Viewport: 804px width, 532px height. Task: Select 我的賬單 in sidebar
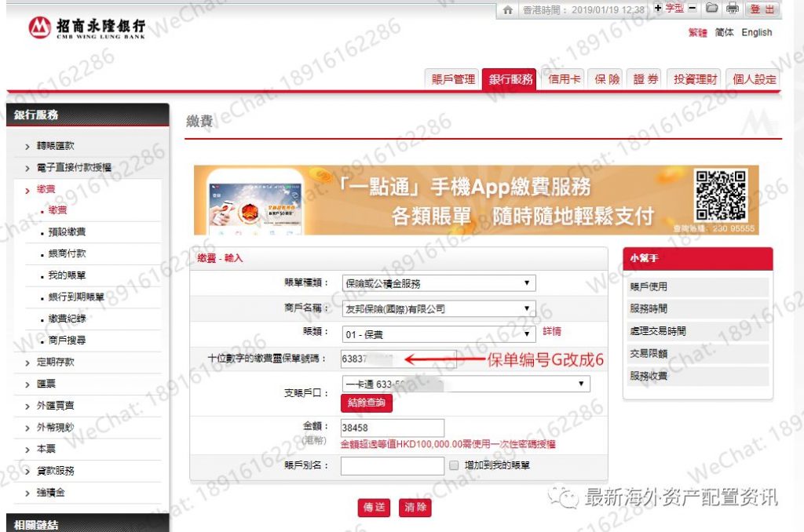point(67,275)
